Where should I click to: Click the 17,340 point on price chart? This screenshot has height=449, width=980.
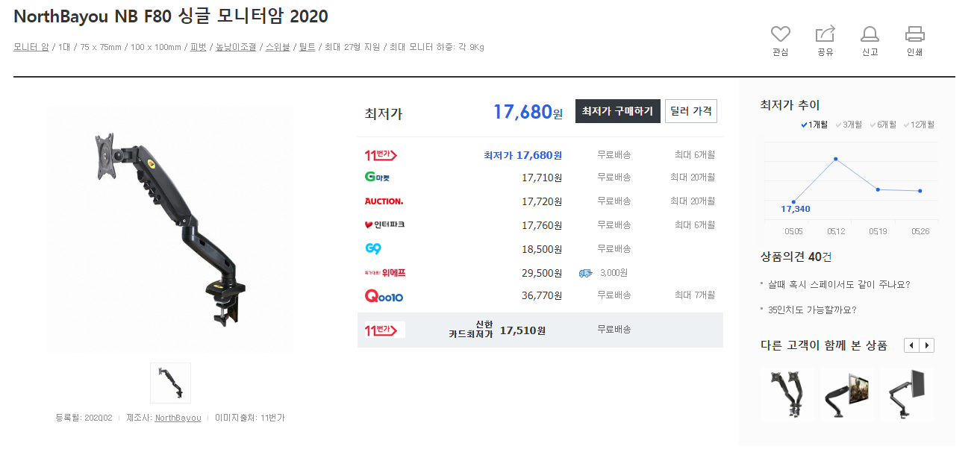[793, 202]
